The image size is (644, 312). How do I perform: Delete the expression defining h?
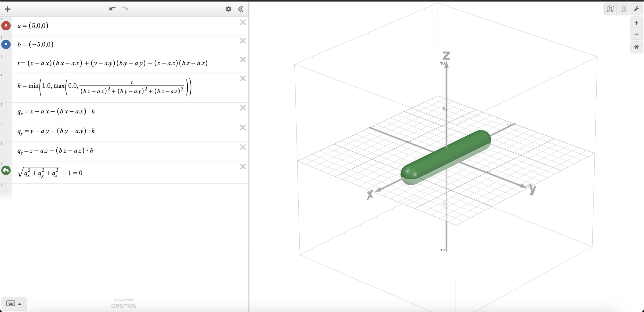(243, 78)
